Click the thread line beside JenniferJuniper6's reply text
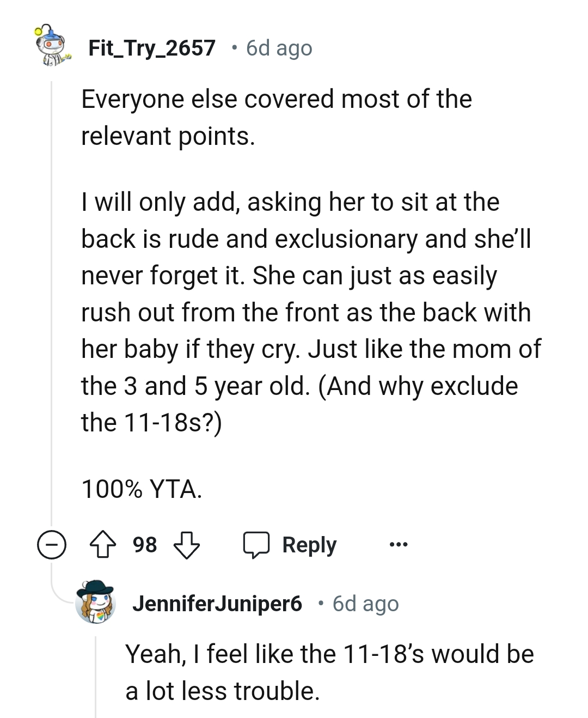 (96, 676)
